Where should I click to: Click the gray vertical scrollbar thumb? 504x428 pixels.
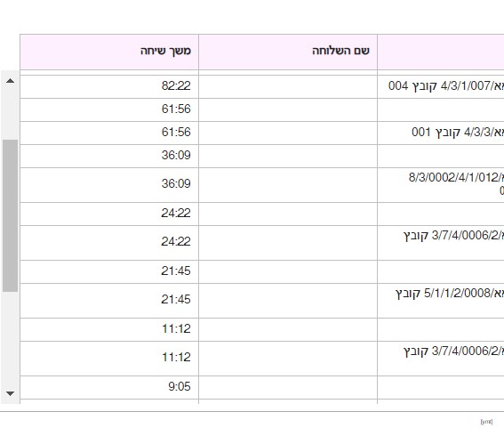pyautogui.click(x=10, y=215)
